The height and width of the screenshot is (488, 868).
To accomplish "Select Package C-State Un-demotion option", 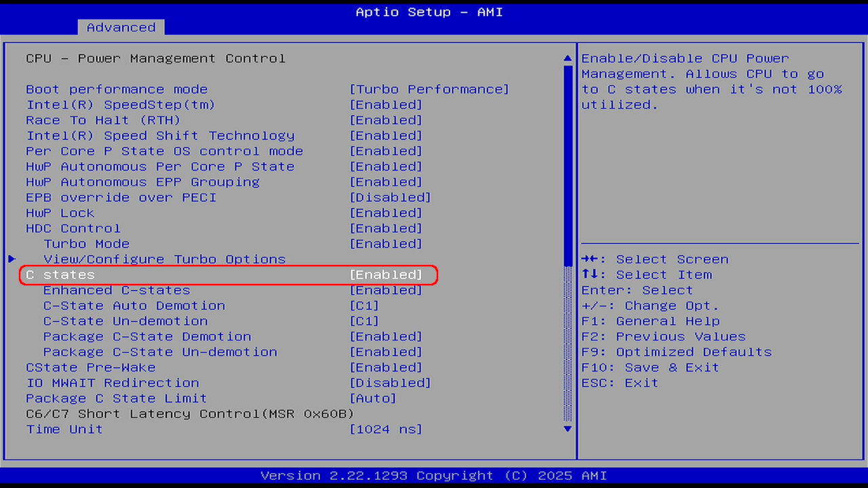I will click(x=233, y=352).
